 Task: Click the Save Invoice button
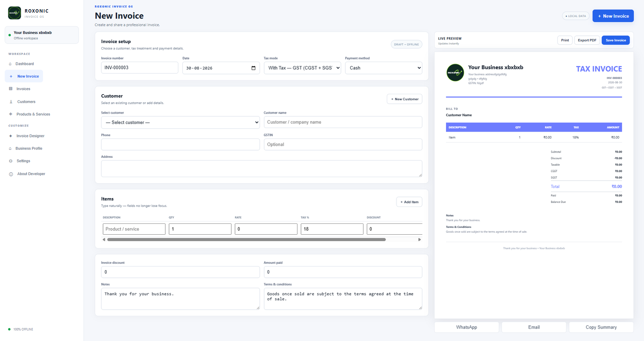(615, 40)
